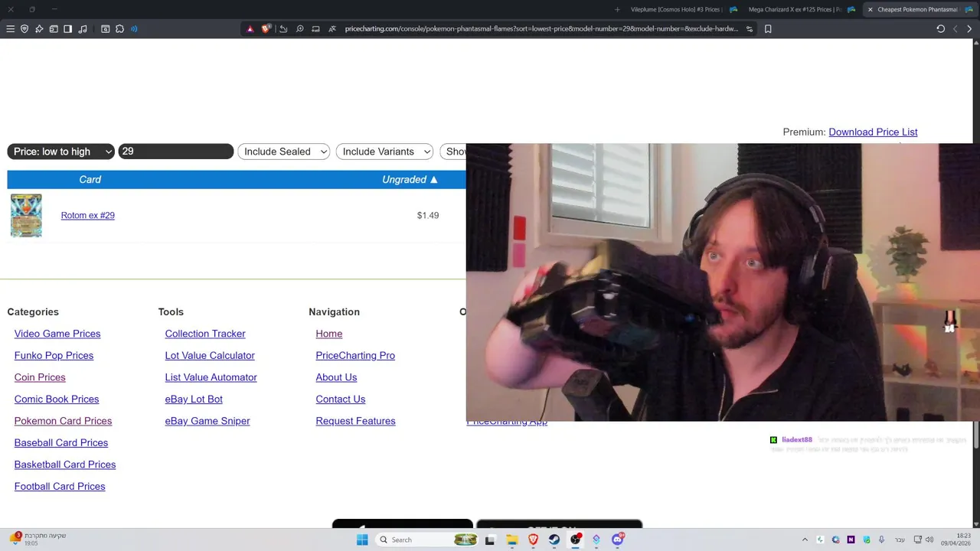Open the Rotom ex card thumbnail
Viewport: 980px width, 551px height.
(x=26, y=215)
